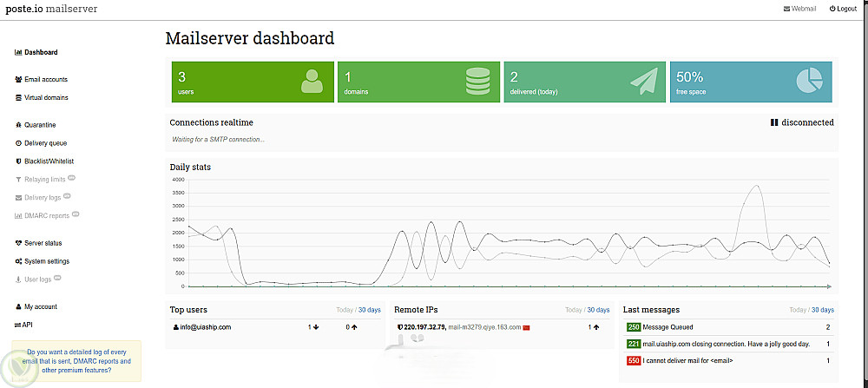
Task: Click the poste.io mailserver logo
Action: (x=51, y=9)
